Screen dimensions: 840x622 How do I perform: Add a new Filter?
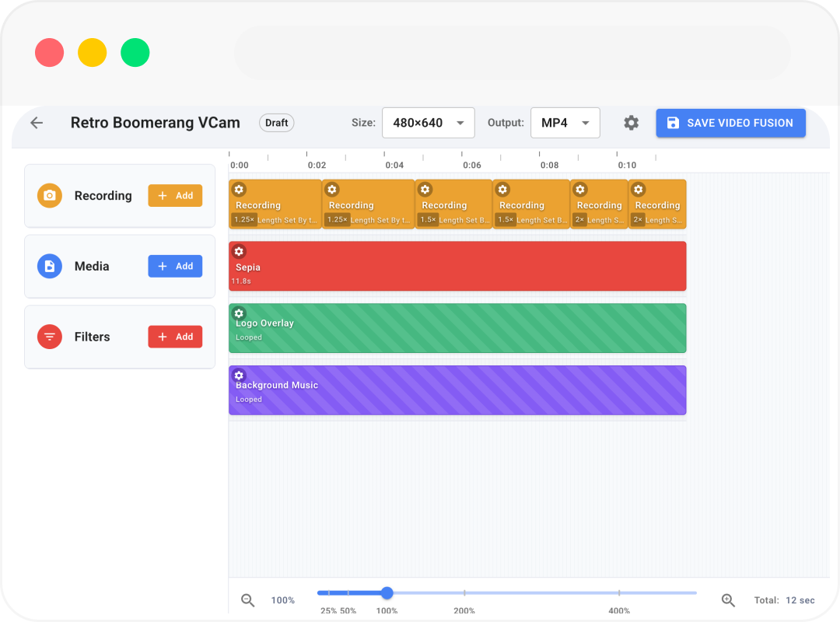[175, 337]
